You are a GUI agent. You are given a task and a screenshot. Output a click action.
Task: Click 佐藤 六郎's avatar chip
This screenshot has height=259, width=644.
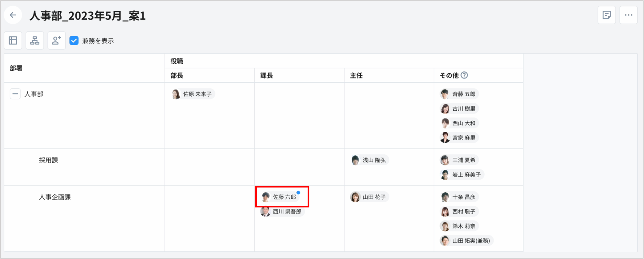279,197
